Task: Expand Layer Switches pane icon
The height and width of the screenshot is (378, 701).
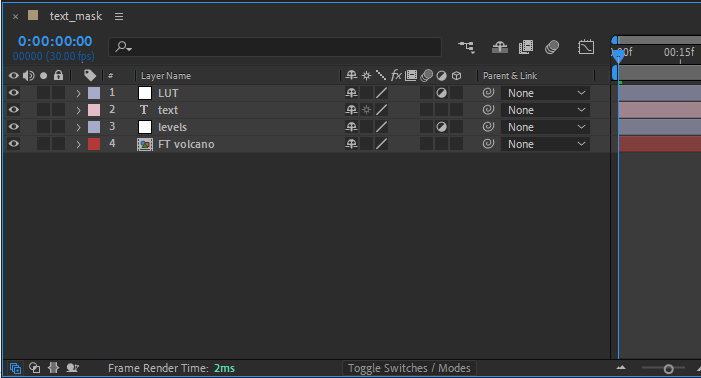Action: (15, 368)
